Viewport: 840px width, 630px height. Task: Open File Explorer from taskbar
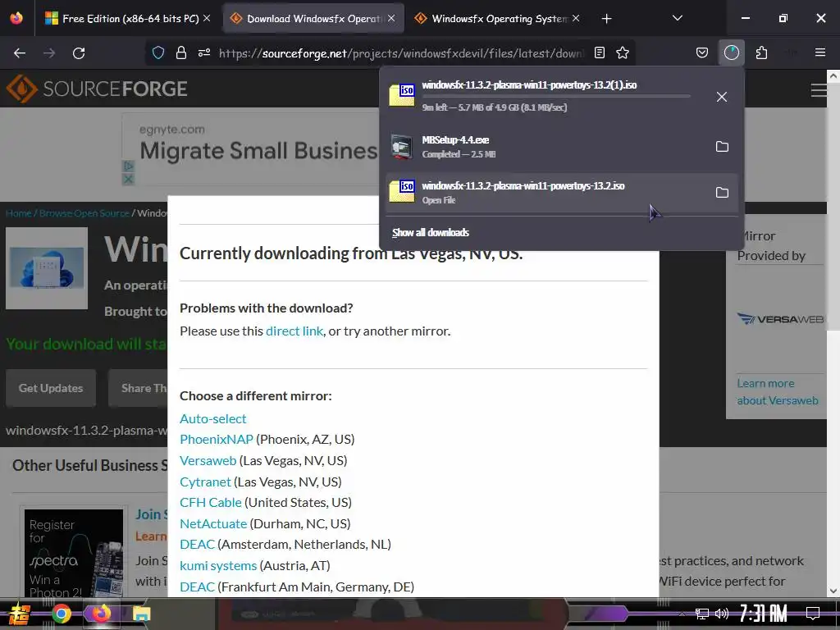coord(141,614)
